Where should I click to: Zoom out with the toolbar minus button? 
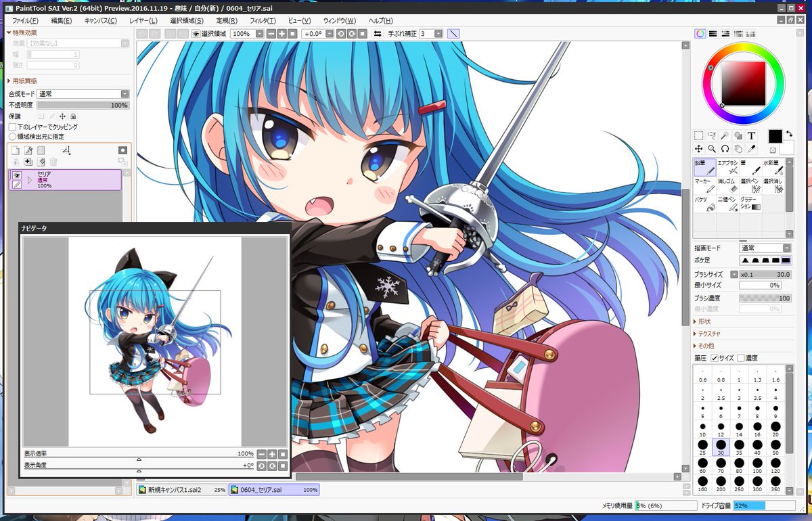pos(271,33)
